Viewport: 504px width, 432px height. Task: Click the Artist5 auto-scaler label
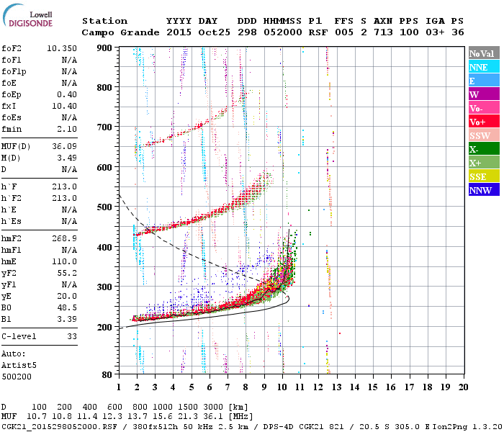click(19, 366)
